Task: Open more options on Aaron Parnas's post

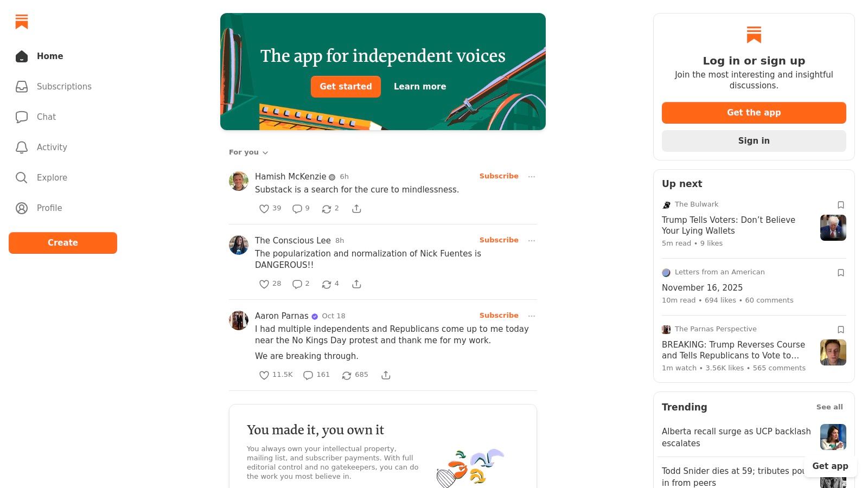Action: coord(532,316)
